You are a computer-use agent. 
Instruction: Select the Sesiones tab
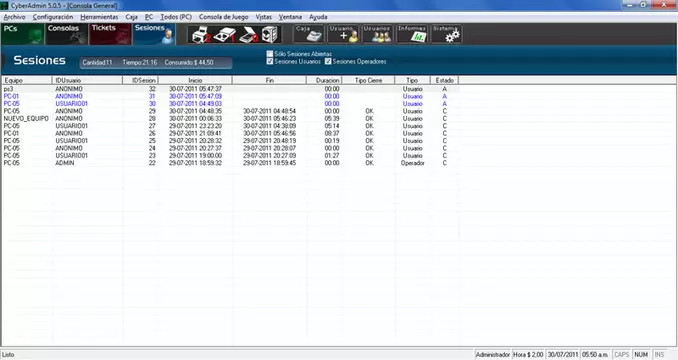154,34
